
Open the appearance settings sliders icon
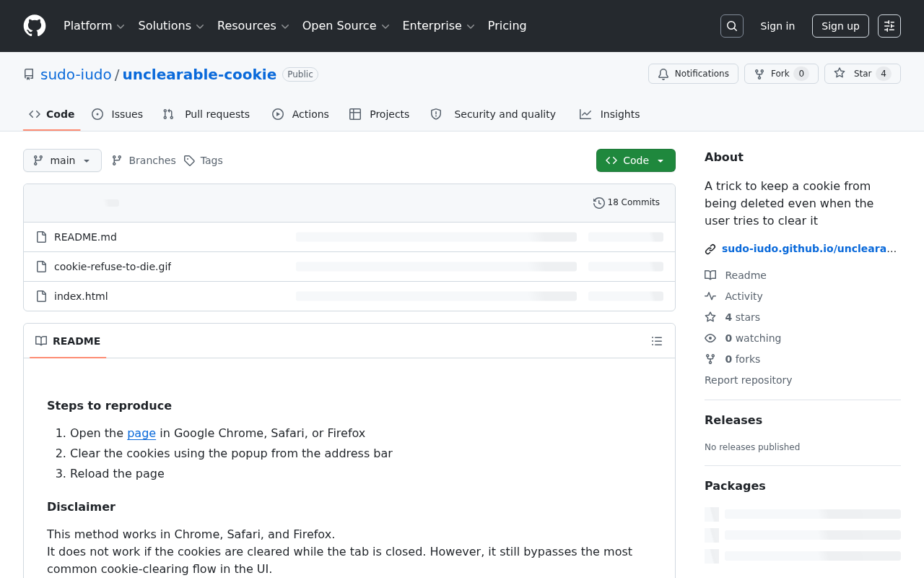click(x=889, y=26)
